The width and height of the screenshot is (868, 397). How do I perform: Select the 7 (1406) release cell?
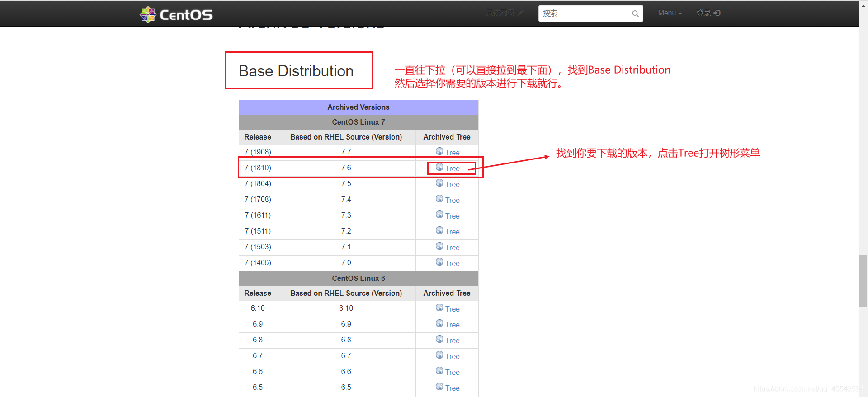pyautogui.click(x=258, y=262)
